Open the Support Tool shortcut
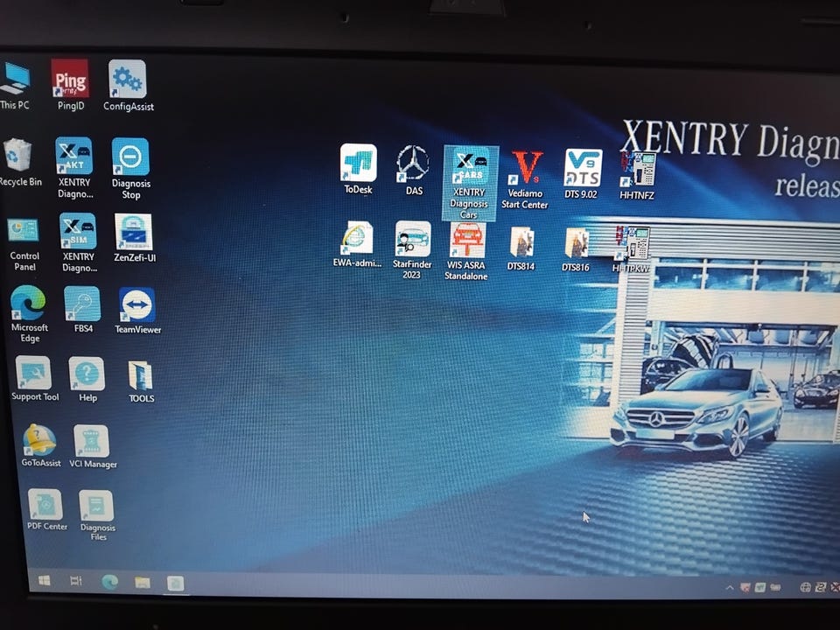Viewport: 840px width, 630px height. click(x=35, y=379)
